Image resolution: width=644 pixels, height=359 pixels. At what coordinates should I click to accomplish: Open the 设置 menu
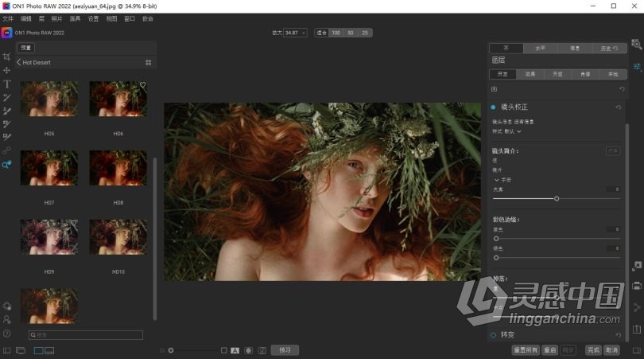tap(93, 19)
